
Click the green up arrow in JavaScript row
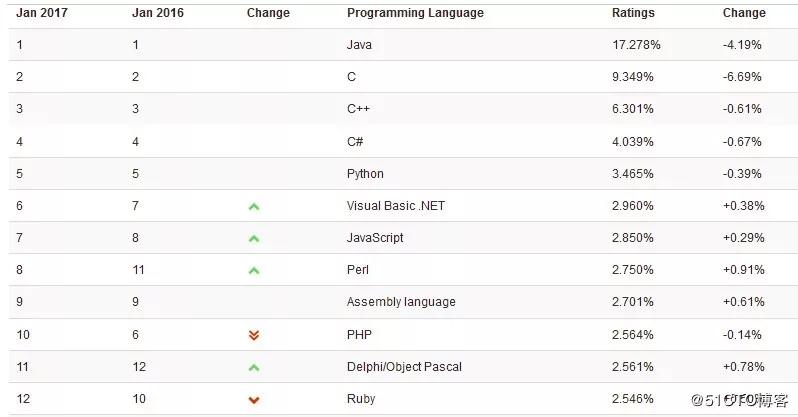[x=254, y=238]
